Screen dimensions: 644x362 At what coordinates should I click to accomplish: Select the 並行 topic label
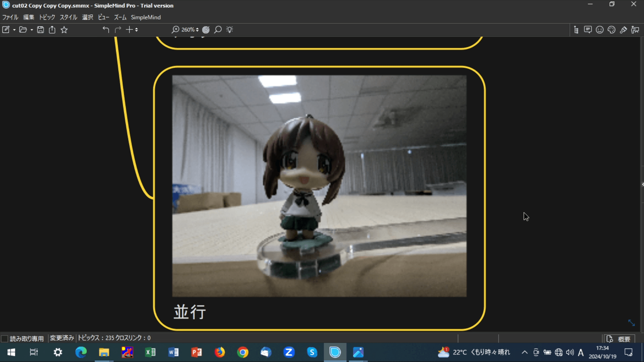(x=190, y=312)
